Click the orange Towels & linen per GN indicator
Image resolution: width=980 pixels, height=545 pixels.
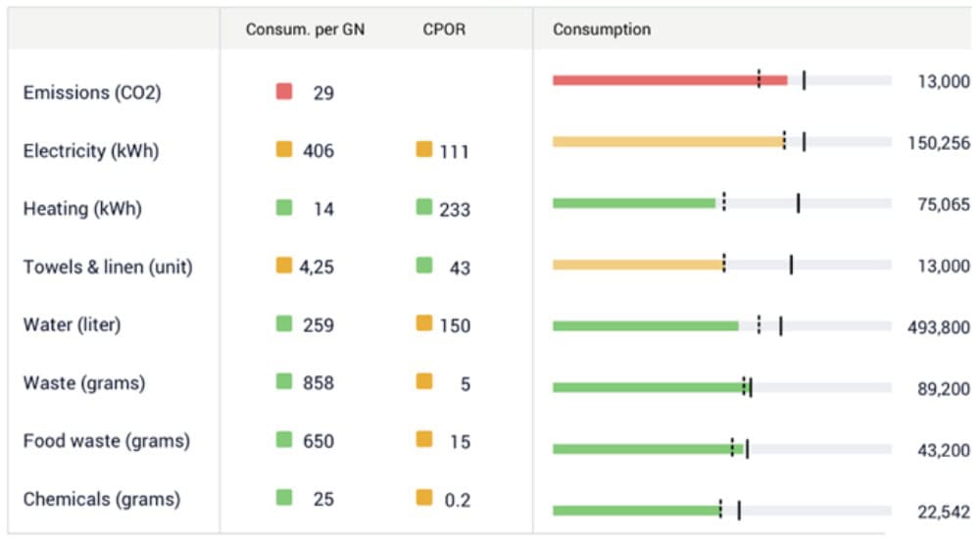[284, 265]
